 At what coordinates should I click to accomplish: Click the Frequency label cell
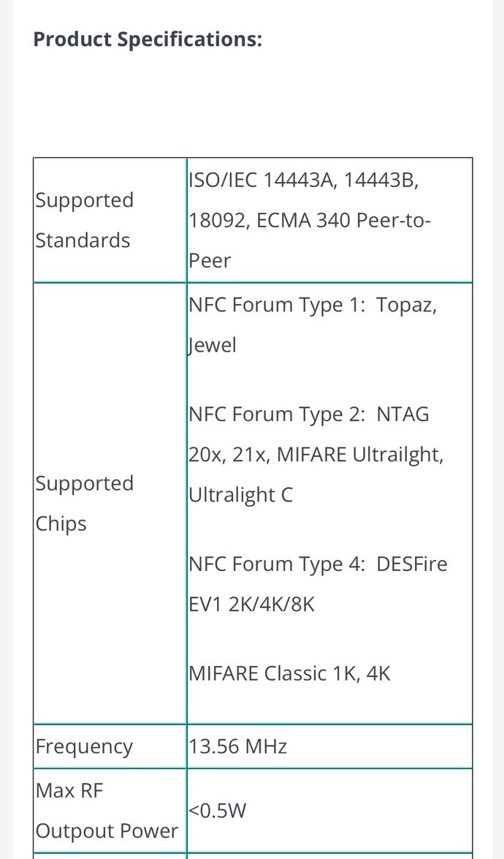coord(85,746)
